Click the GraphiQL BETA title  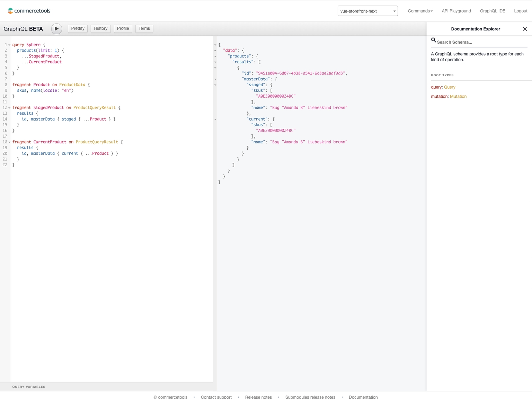point(23,29)
